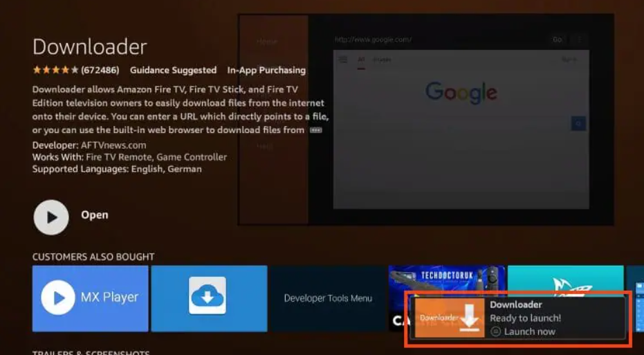
Task: Click the blue search button in preview
Action: tap(578, 124)
